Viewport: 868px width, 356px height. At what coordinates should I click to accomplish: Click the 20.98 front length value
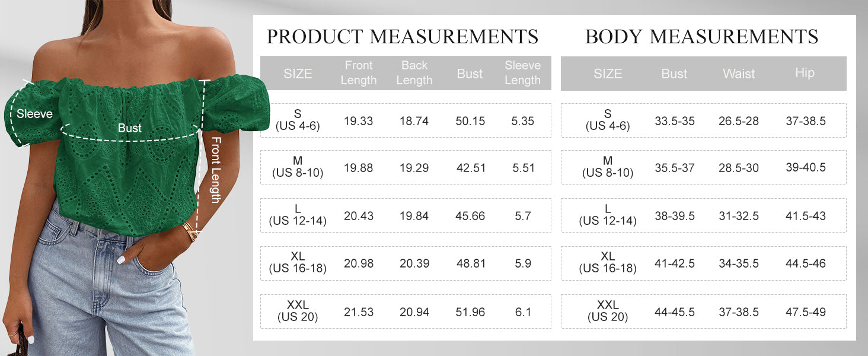tap(359, 263)
